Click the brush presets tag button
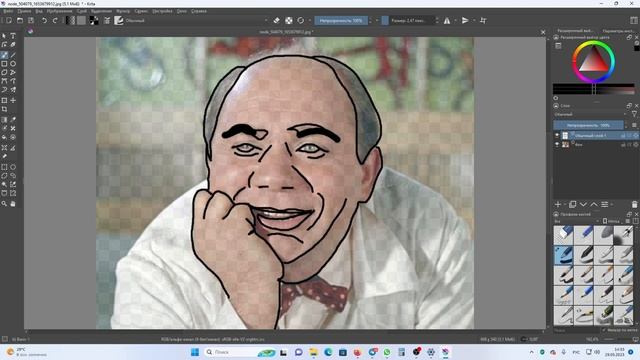The height and width of the screenshot is (360, 640). (x=611, y=221)
